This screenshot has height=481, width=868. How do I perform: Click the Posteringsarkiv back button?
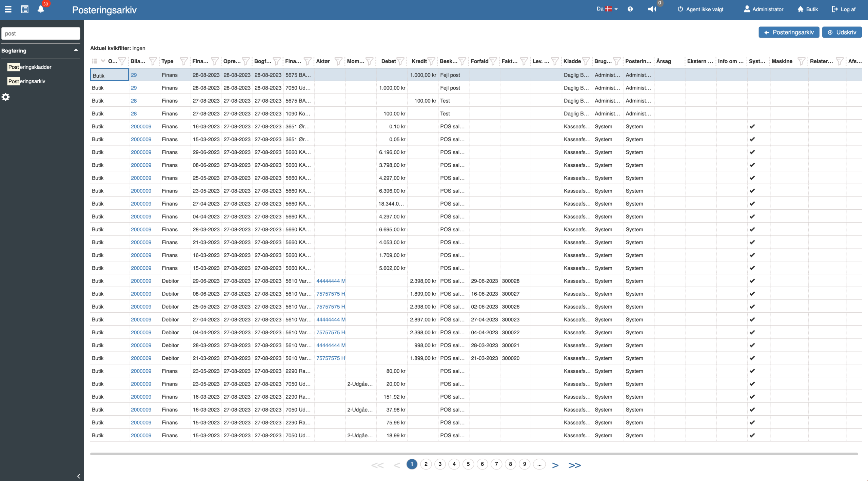[x=789, y=32]
